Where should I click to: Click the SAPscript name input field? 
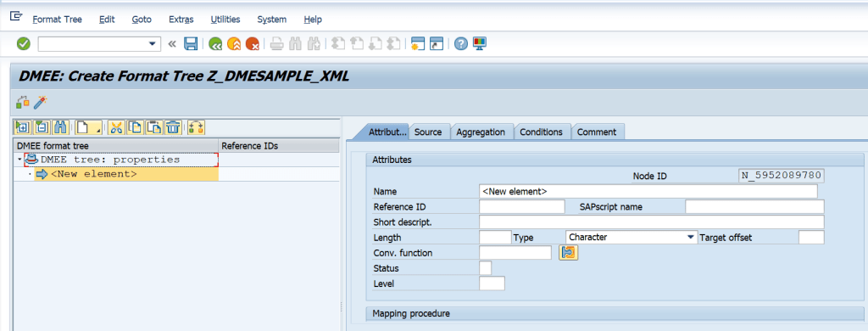coord(754,207)
